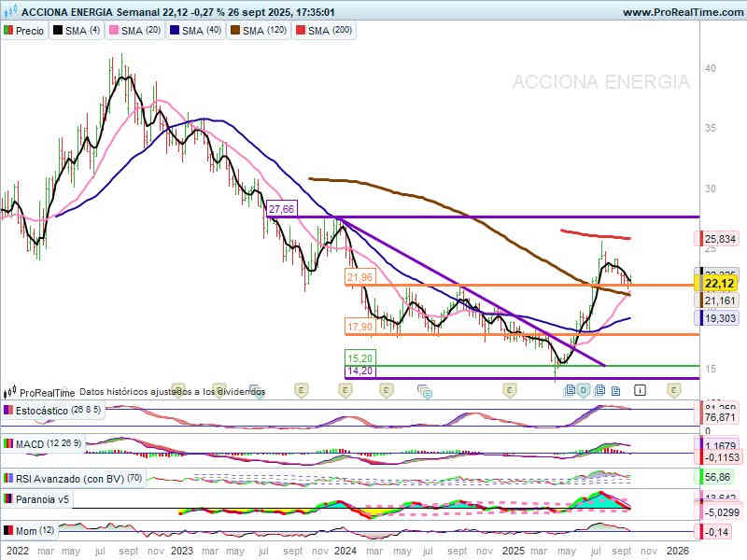Open the MACD indicator icon

[x=8, y=444]
